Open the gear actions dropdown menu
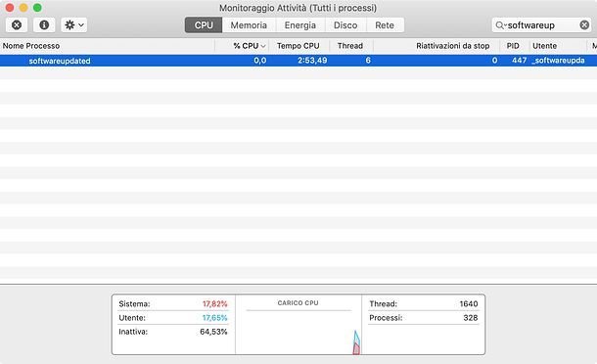 pos(73,25)
